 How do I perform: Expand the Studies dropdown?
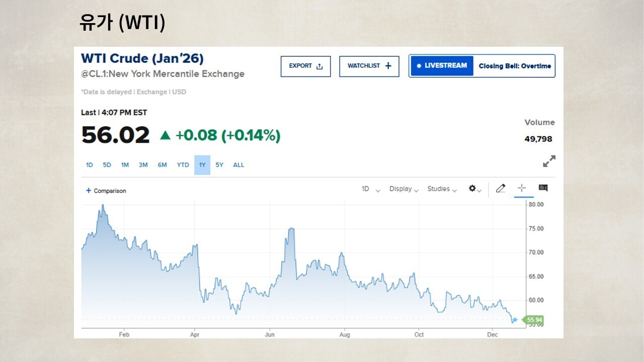point(442,189)
